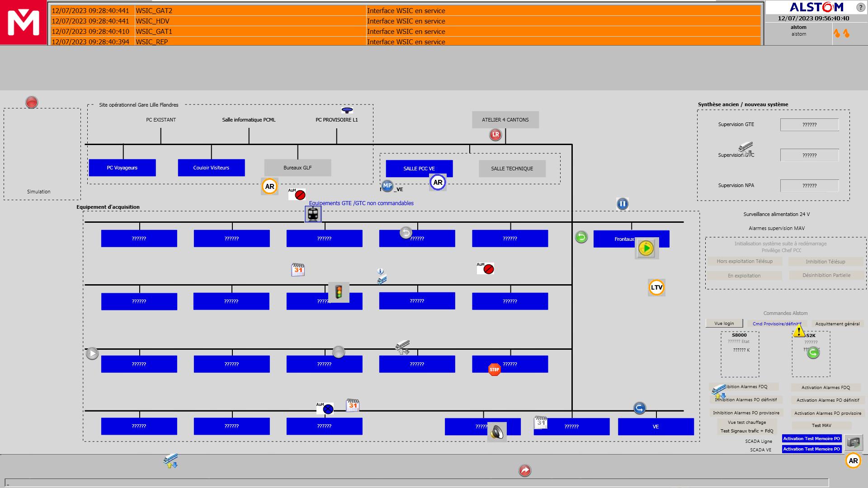The image size is (868, 488).
Task: Click green refresh icon in S2K box
Action: pos(813,353)
